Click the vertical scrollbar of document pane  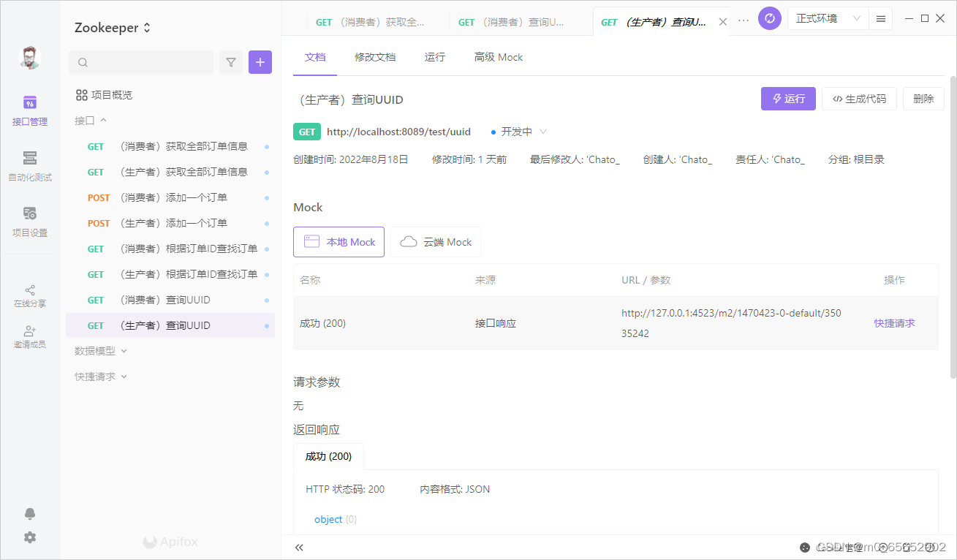pos(953,227)
